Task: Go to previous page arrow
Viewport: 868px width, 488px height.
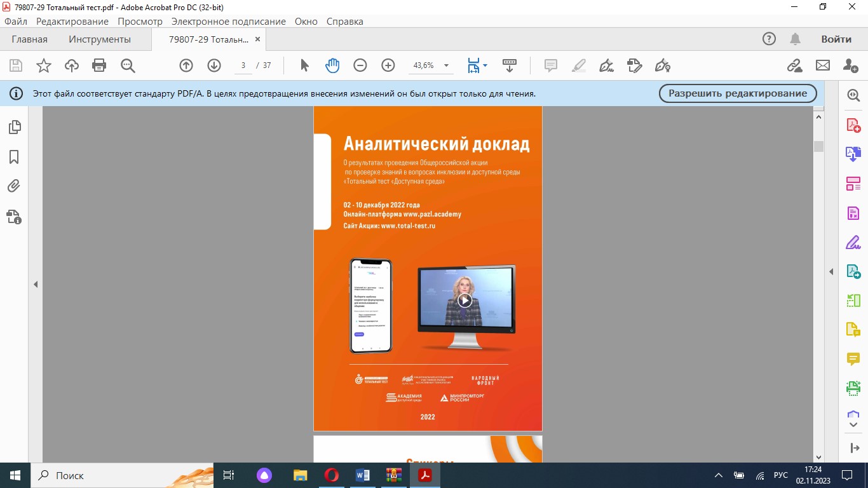Action: point(186,65)
